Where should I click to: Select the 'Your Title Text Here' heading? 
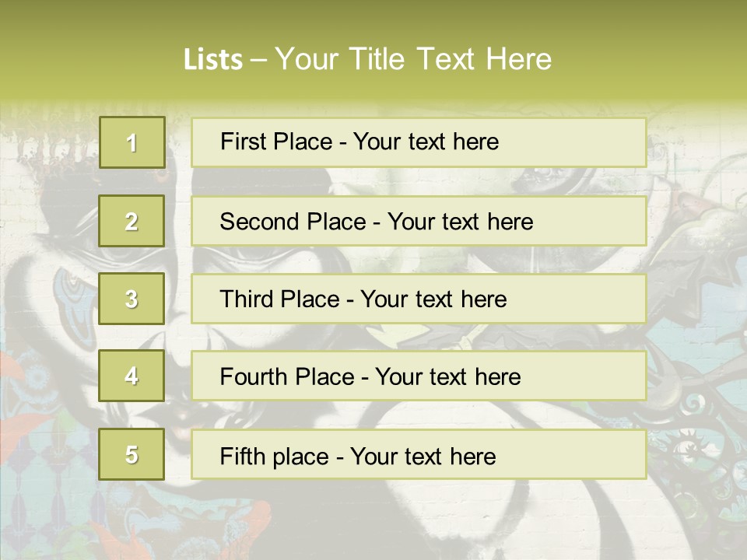pos(412,59)
